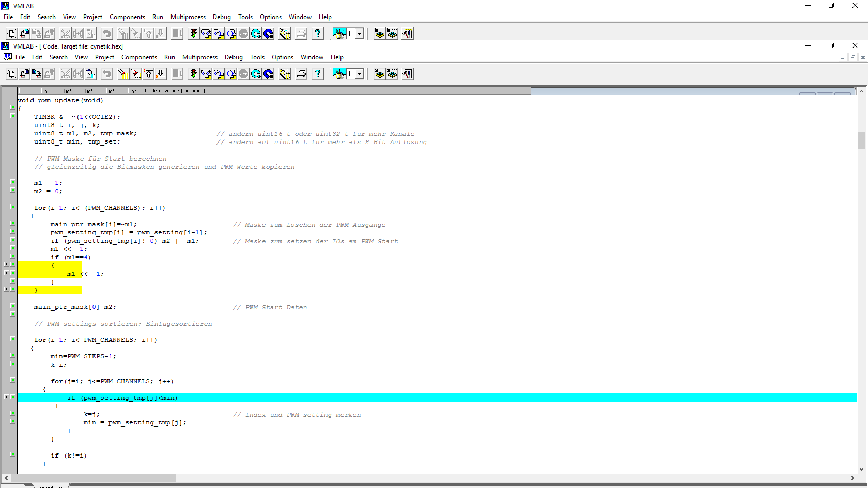Click the 'for(j=i; j<=PWM_CHANNELS; j++)' line
868x488 pixels.
coord(112,381)
